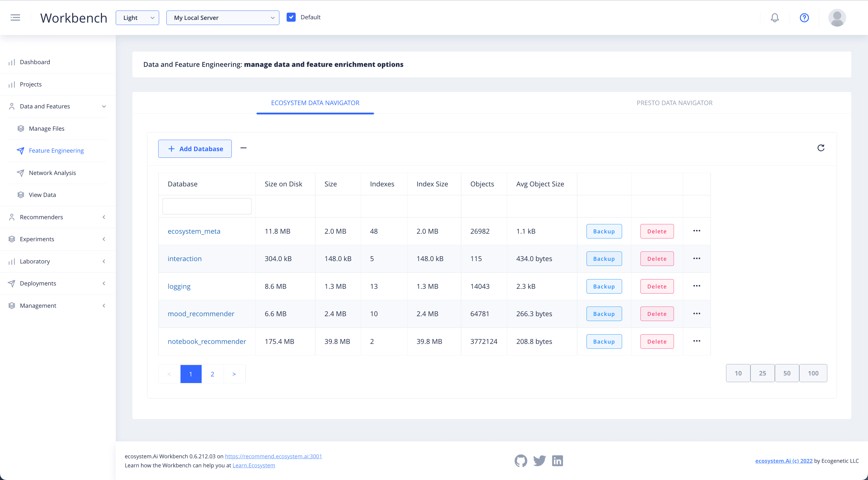Collapse the panel with minus icon
The image size is (868, 480).
[243, 148]
